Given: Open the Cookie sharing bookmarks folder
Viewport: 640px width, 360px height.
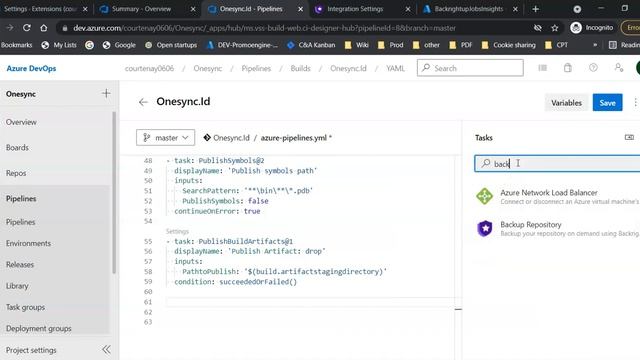Looking at the screenshot, I should 508,45.
